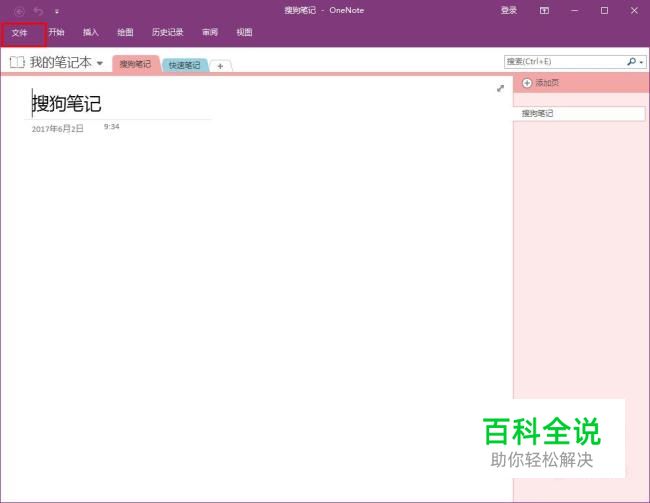Open the quick access toolbar customize dropdown
Viewport: 650px width, 503px height.
tap(57, 12)
